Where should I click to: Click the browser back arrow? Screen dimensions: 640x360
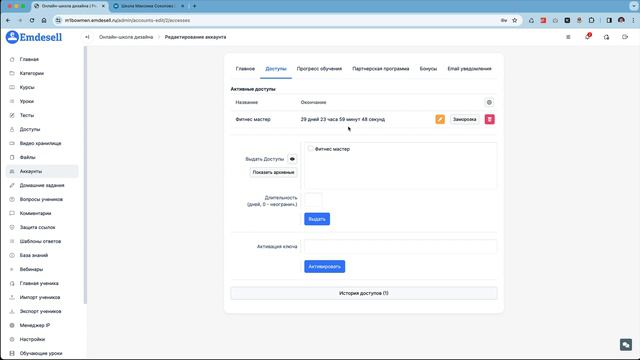coord(8,20)
